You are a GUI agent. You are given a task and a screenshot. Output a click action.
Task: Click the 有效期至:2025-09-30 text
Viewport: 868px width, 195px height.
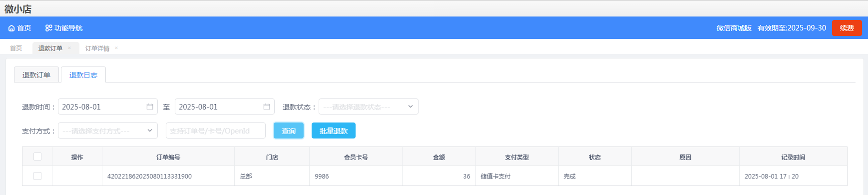point(792,28)
